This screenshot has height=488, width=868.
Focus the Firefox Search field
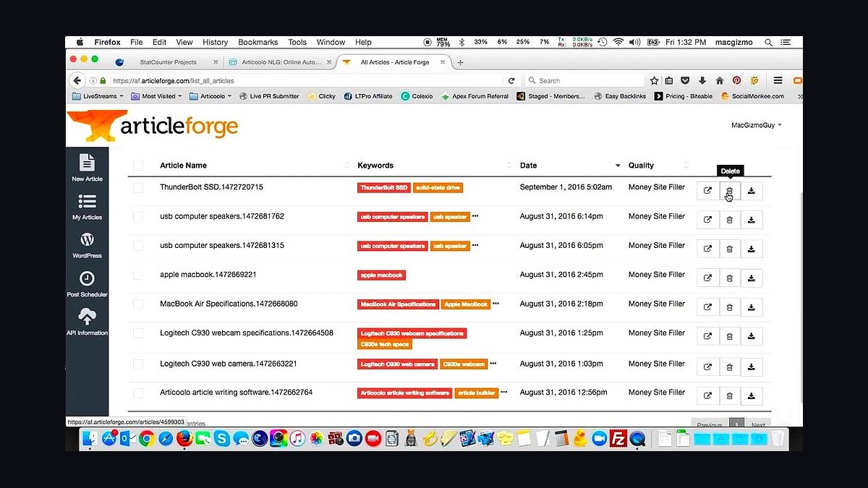[584, 81]
